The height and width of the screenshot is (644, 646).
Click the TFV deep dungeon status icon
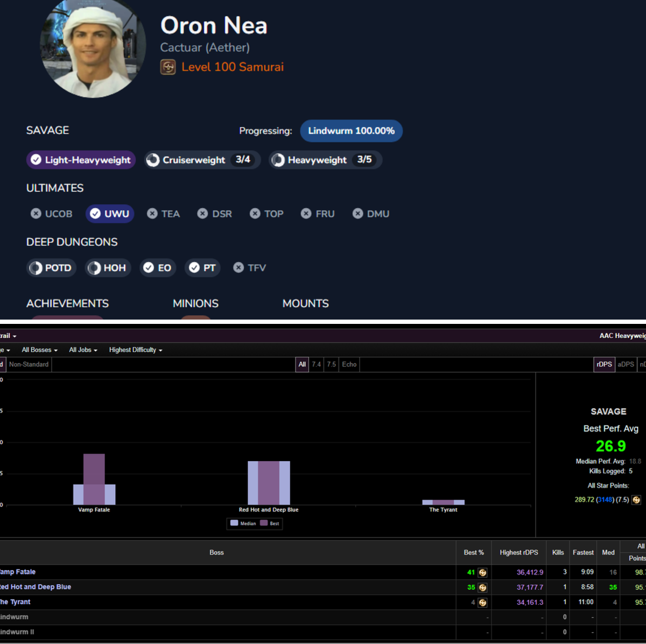(238, 267)
